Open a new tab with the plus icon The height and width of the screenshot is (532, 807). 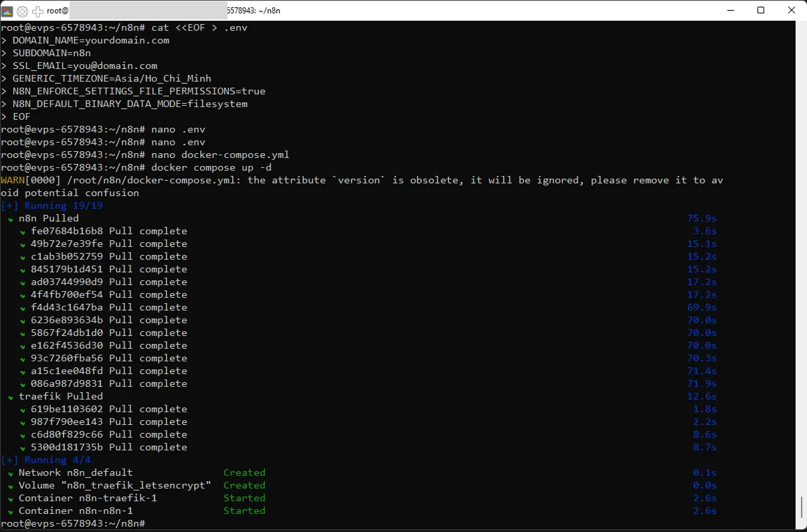click(x=37, y=10)
